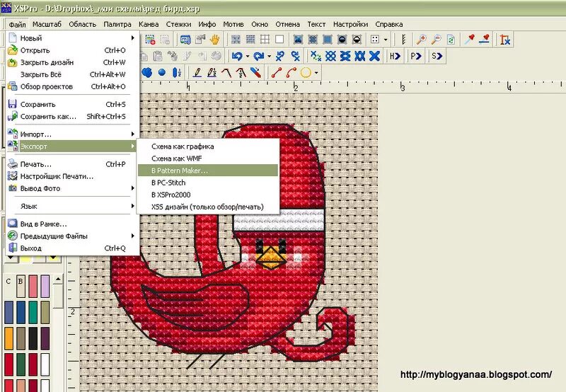The height and width of the screenshot is (392, 566).
Task: Click the zoom out magnifier icon
Action: [436, 40]
